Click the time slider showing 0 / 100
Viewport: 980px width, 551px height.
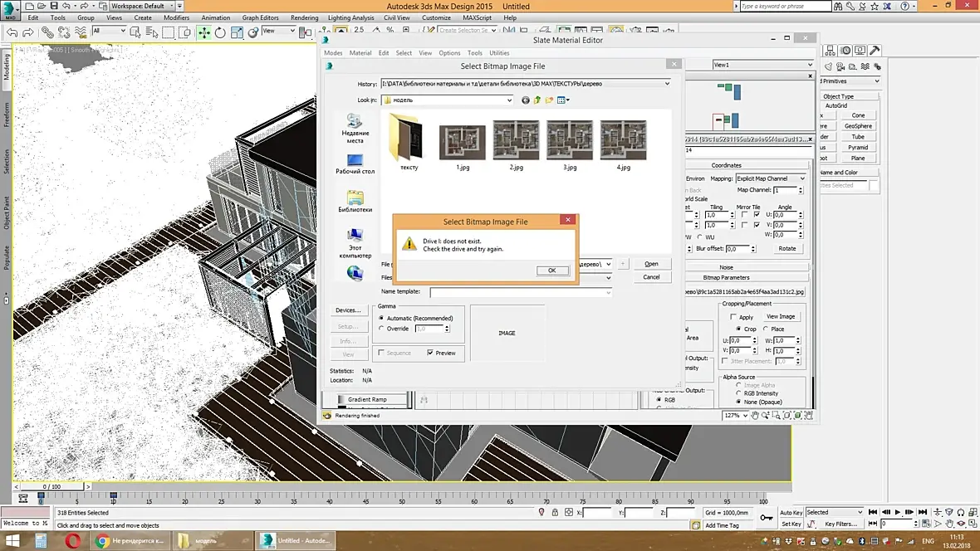(51, 486)
